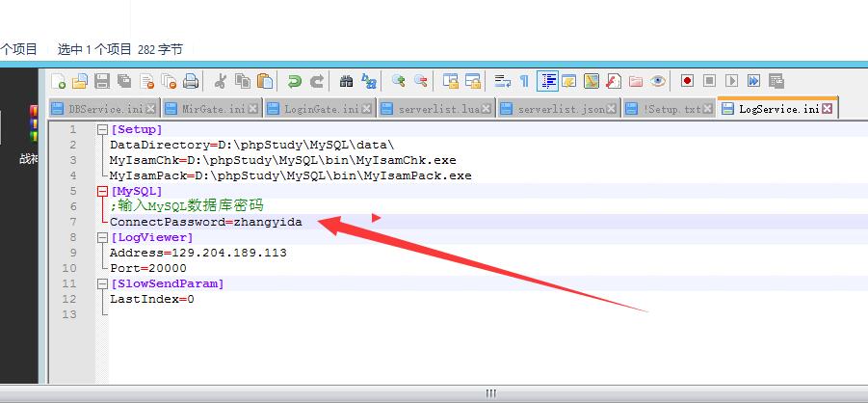The height and width of the screenshot is (403, 868).
Task: Toggle the indent guide button
Action: click(x=547, y=82)
